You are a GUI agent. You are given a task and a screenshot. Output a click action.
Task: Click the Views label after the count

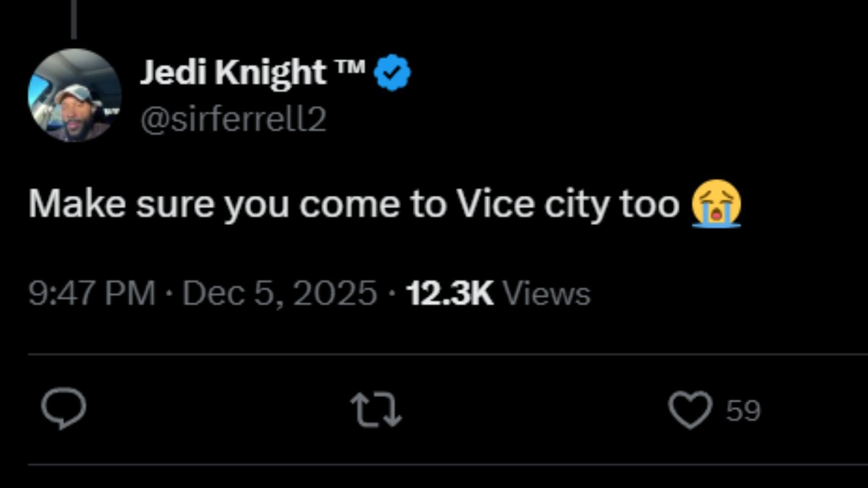click(x=548, y=294)
